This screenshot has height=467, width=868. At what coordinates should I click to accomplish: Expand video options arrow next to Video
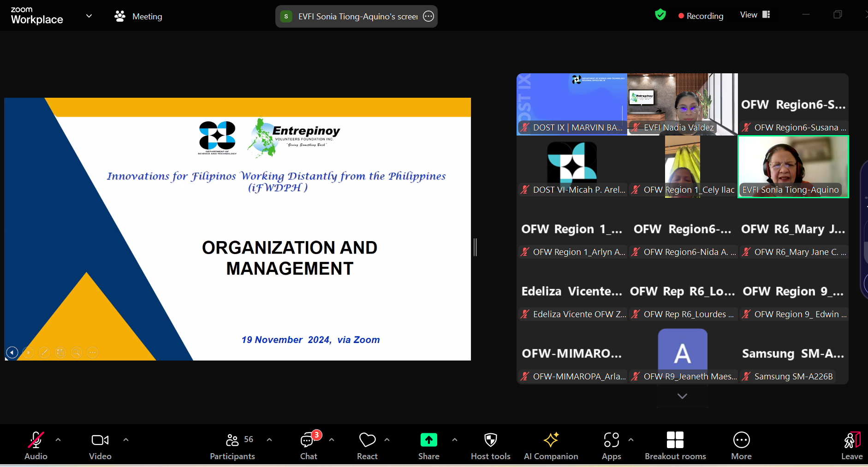coord(126,440)
